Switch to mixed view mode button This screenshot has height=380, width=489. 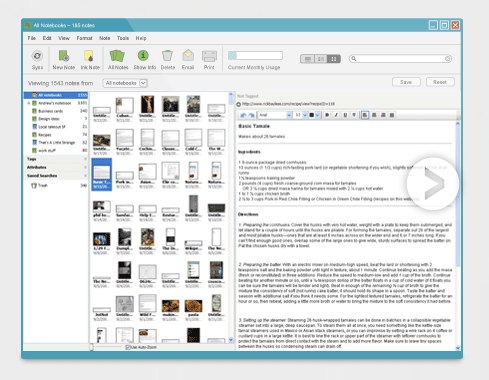(320, 59)
